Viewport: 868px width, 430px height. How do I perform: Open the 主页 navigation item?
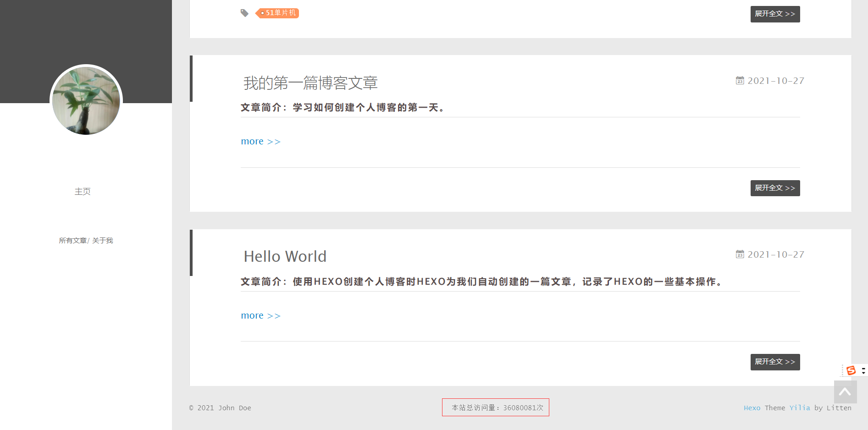[x=83, y=191]
